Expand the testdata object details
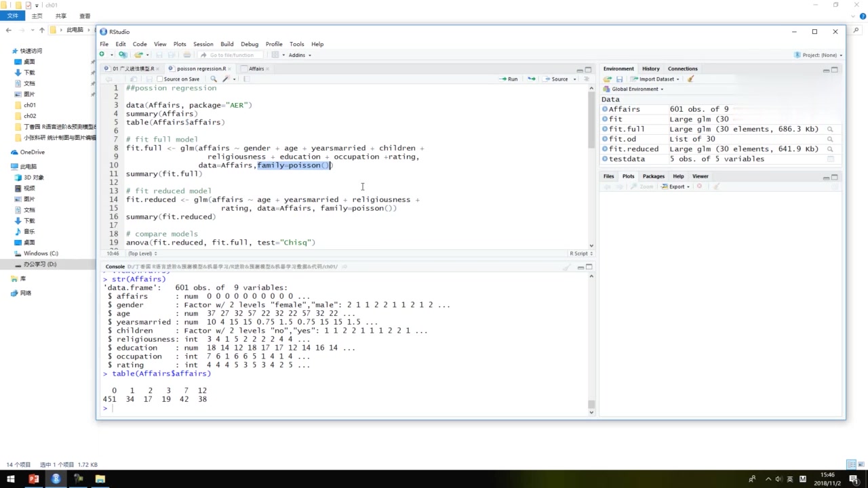 [605, 159]
